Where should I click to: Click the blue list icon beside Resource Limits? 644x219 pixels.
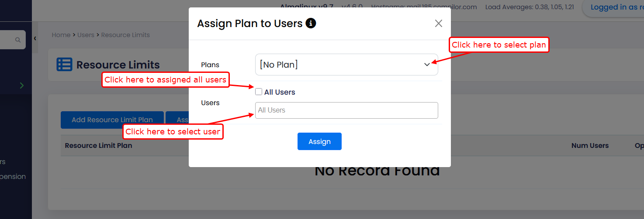pos(64,65)
